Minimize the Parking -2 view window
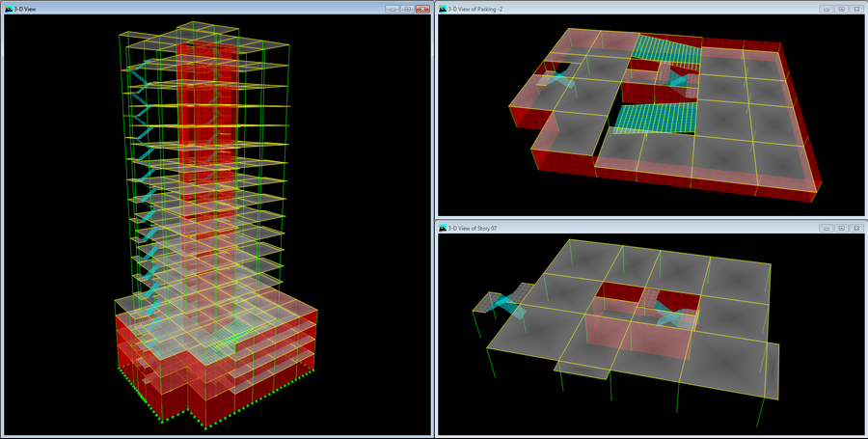Screen dimensions: 868x439 (827, 9)
